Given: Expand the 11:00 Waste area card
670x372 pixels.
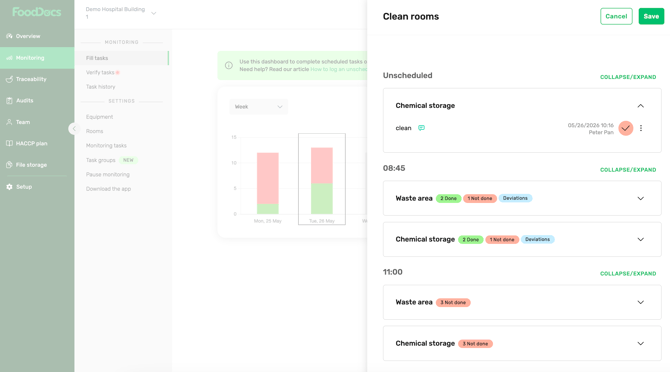Looking at the screenshot, I should (x=641, y=302).
